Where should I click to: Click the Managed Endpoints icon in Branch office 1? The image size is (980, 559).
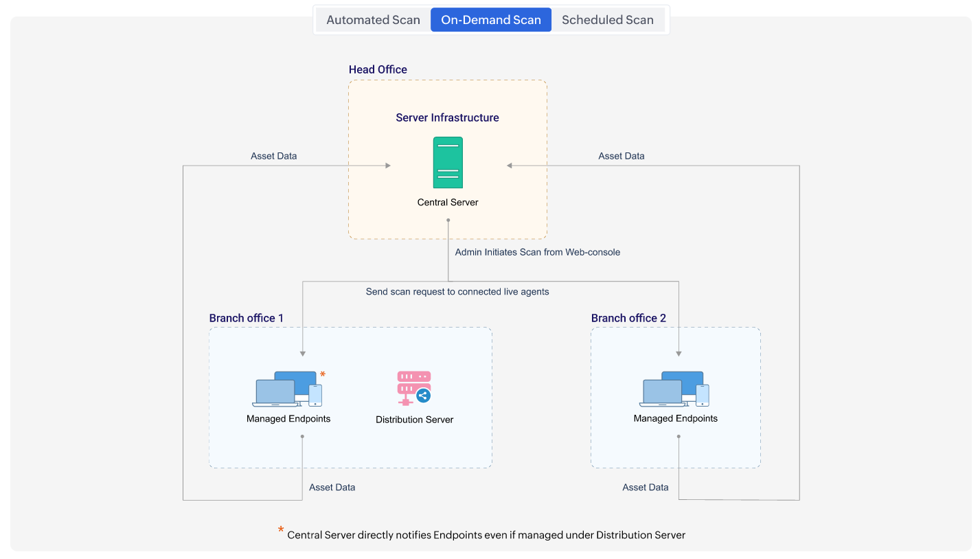coord(287,388)
